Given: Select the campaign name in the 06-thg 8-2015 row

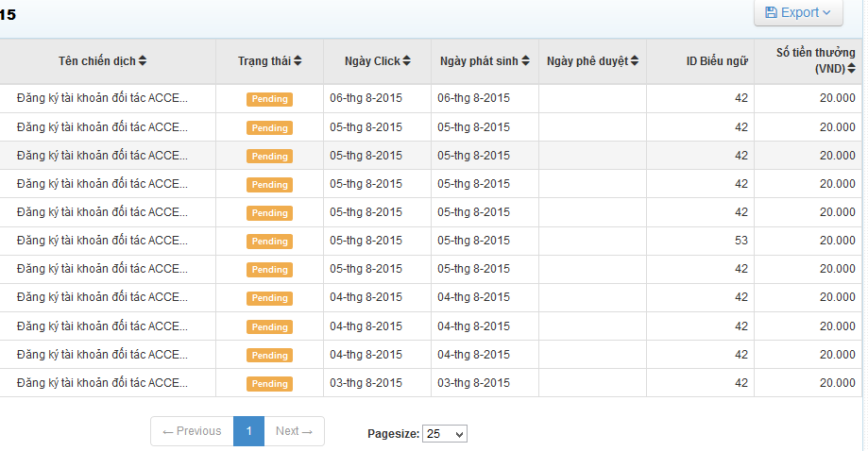Looking at the screenshot, I should click(102, 98).
